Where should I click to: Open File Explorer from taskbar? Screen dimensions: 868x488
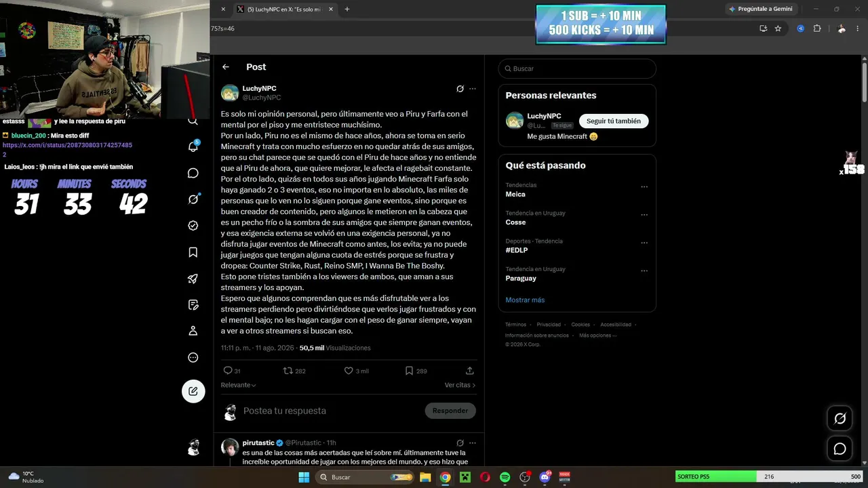(x=425, y=477)
